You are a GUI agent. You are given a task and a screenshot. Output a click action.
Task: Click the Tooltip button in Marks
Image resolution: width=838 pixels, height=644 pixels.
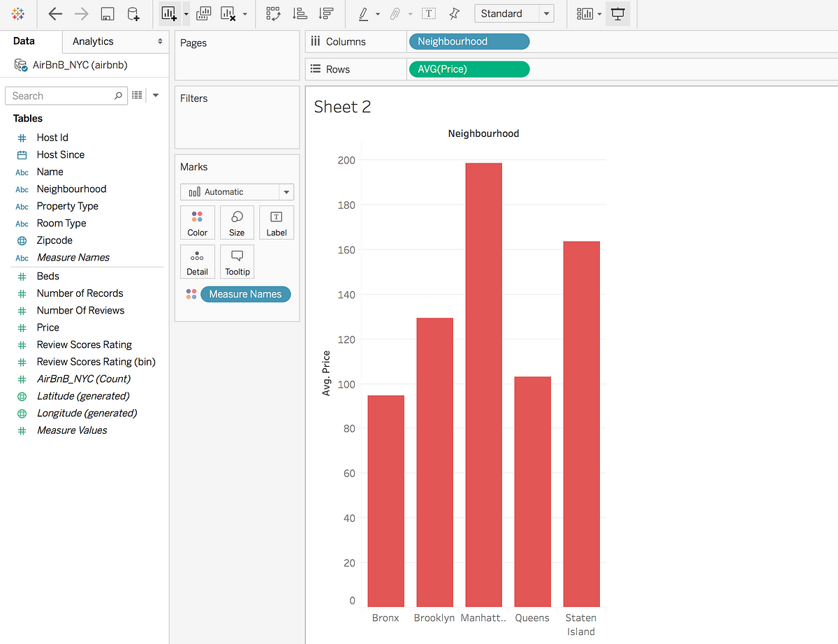coord(237,262)
